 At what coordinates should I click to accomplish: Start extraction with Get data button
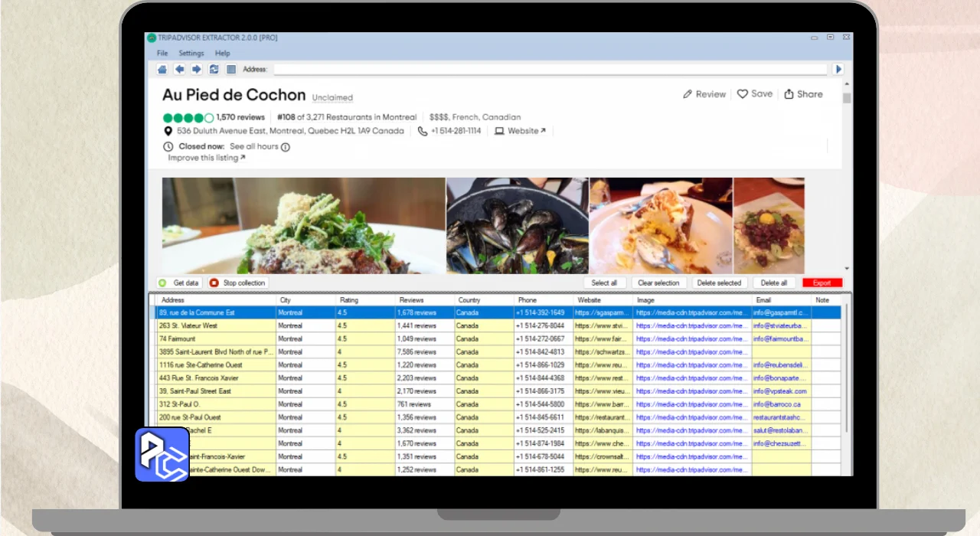[179, 283]
